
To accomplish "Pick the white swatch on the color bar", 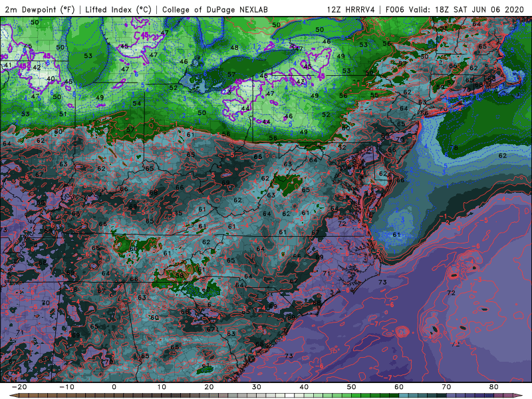I will coord(290,396).
